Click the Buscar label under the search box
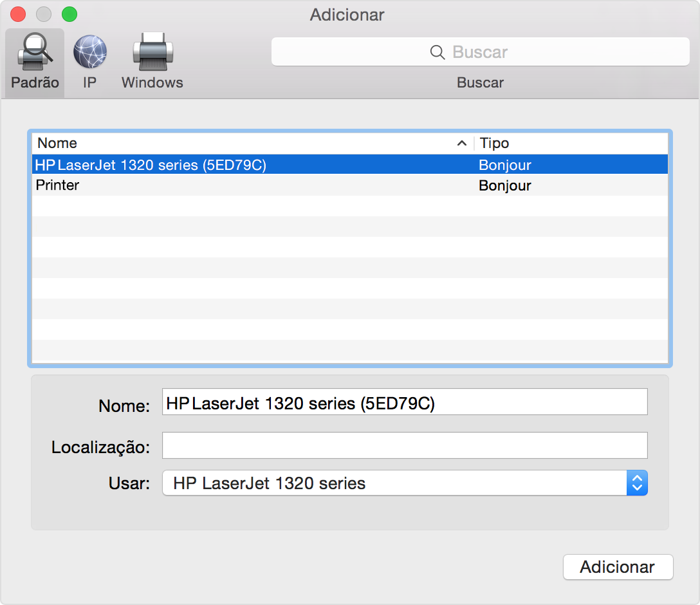Screen dimensions: 700x605 [x=480, y=82]
